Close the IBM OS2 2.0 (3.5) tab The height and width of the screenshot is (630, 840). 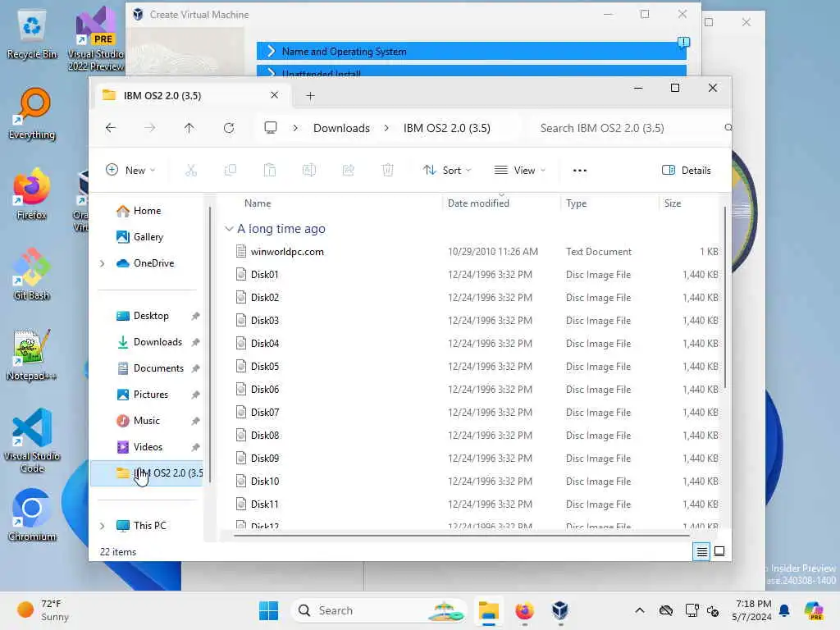click(274, 95)
